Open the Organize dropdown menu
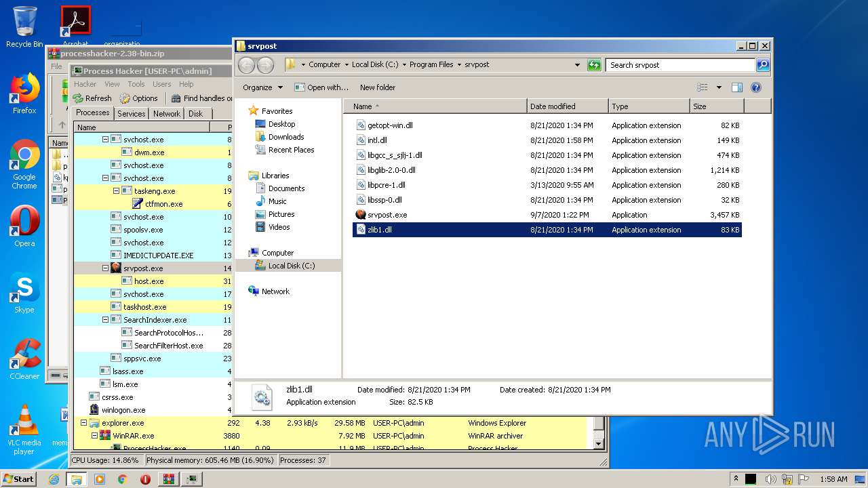This screenshot has height=488, width=868. (x=262, y=87)
